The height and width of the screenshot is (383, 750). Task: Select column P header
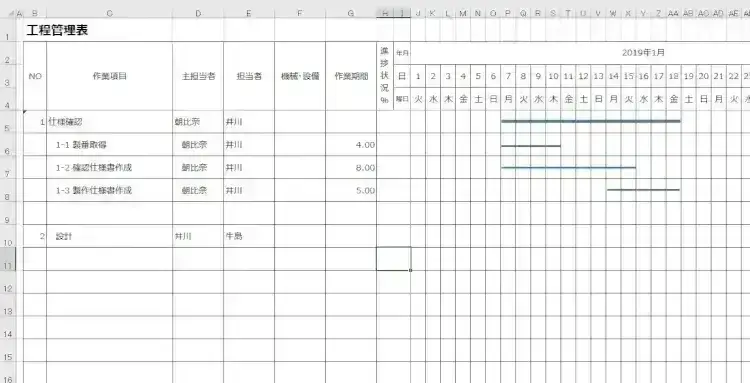pos(508,14)
